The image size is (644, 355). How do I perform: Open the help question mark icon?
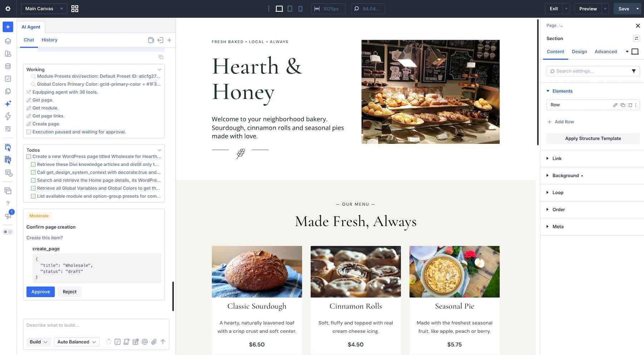coord(8,203)
